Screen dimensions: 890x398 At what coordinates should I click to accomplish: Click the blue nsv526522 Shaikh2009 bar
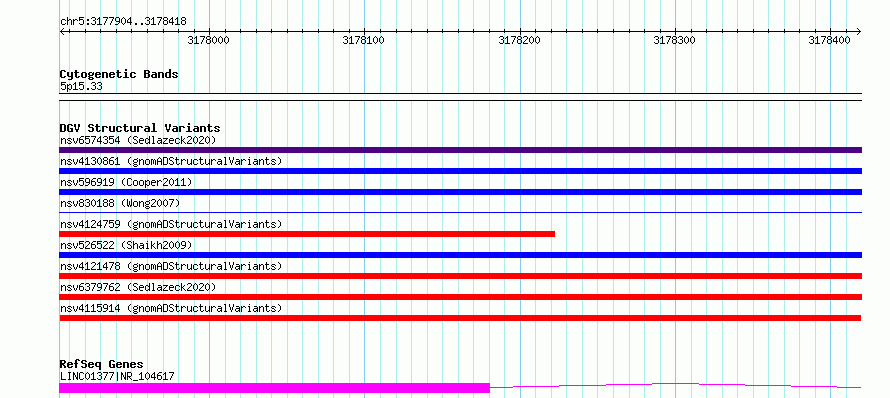point(460,255)
